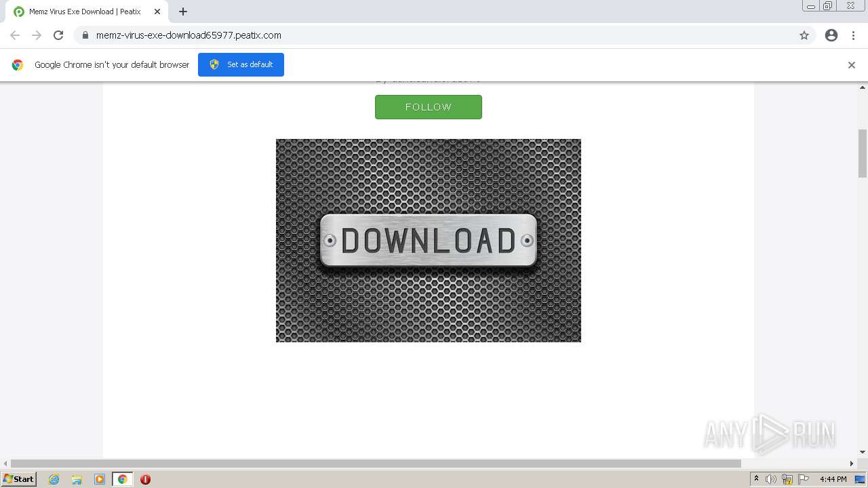This screenshot has height=488, width=868.
Task: Click the vertical scrollbar down arrow
Action: click(863, 452)
